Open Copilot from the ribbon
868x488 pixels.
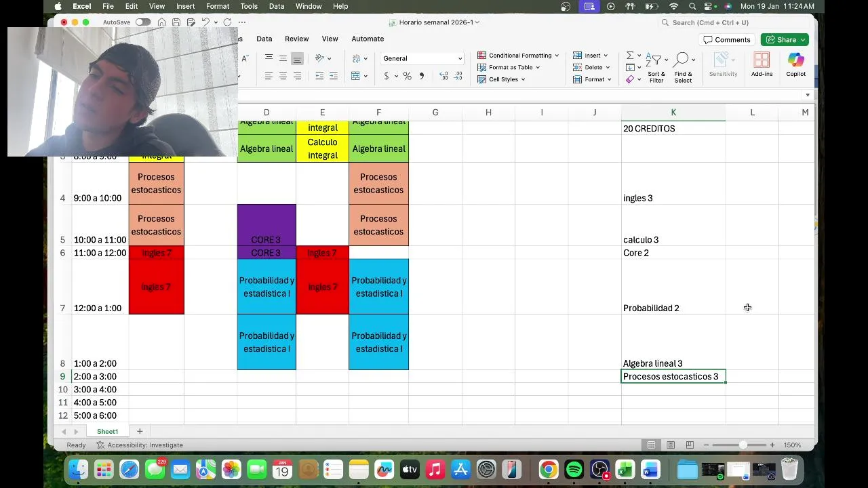click(795, 64)
